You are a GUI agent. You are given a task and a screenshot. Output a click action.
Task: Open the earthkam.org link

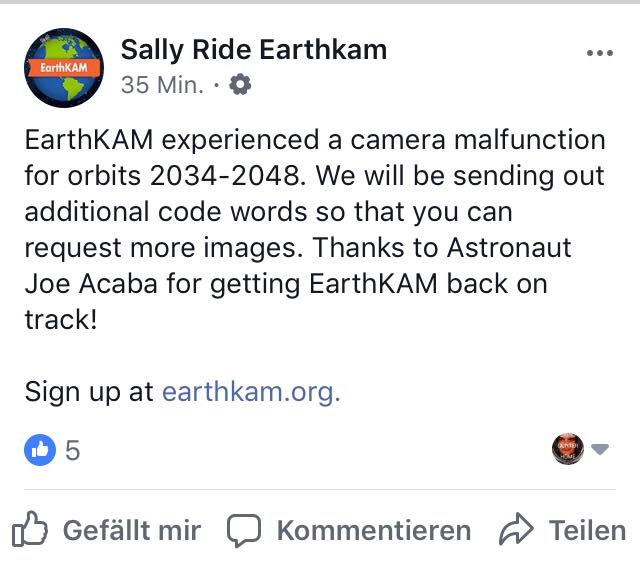[x=251, y=391]
